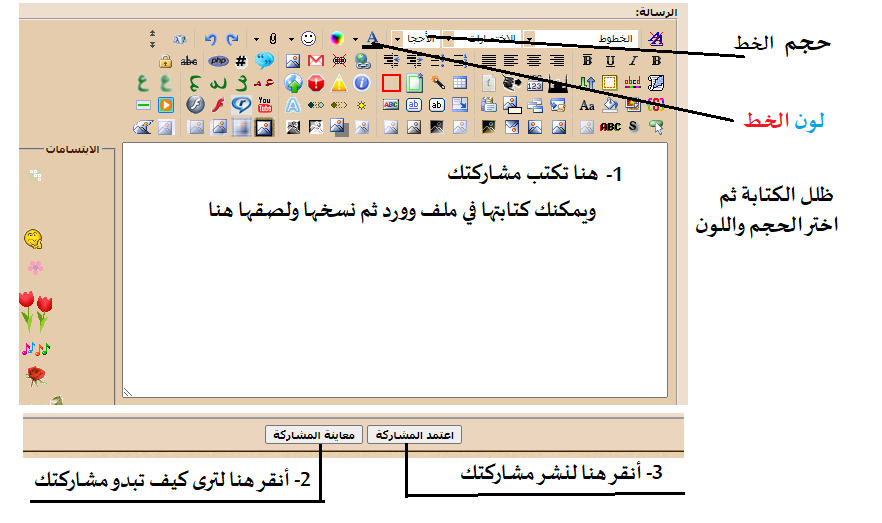882x523 pixels.
Task: Justify the text fully
Action: (489, 61)
